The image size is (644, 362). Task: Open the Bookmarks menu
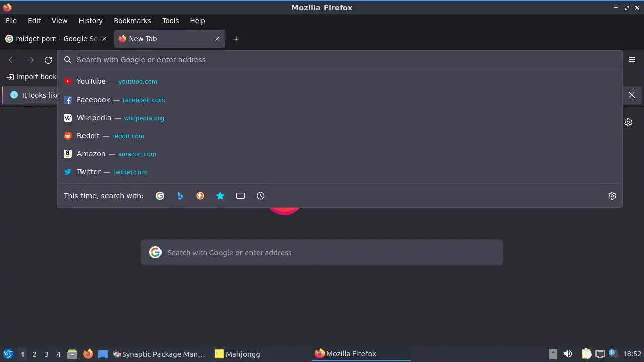(x=132, y=21)
